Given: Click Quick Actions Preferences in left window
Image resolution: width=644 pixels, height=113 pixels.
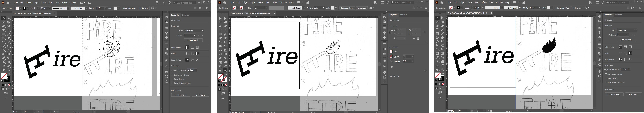Looking at the screenshot, I should [x=201, y=95].
